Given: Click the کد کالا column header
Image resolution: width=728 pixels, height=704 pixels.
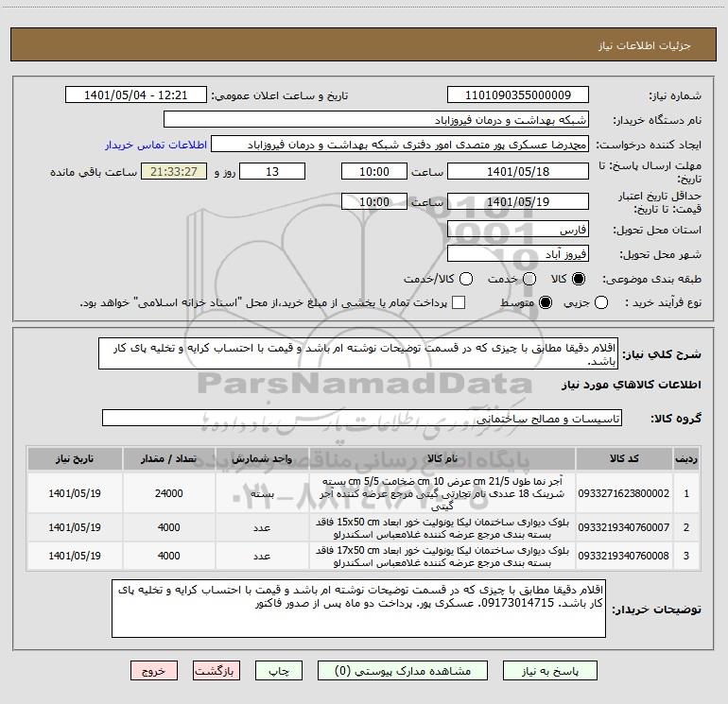Looking at the screenshot, I should [x=624, y=458].
